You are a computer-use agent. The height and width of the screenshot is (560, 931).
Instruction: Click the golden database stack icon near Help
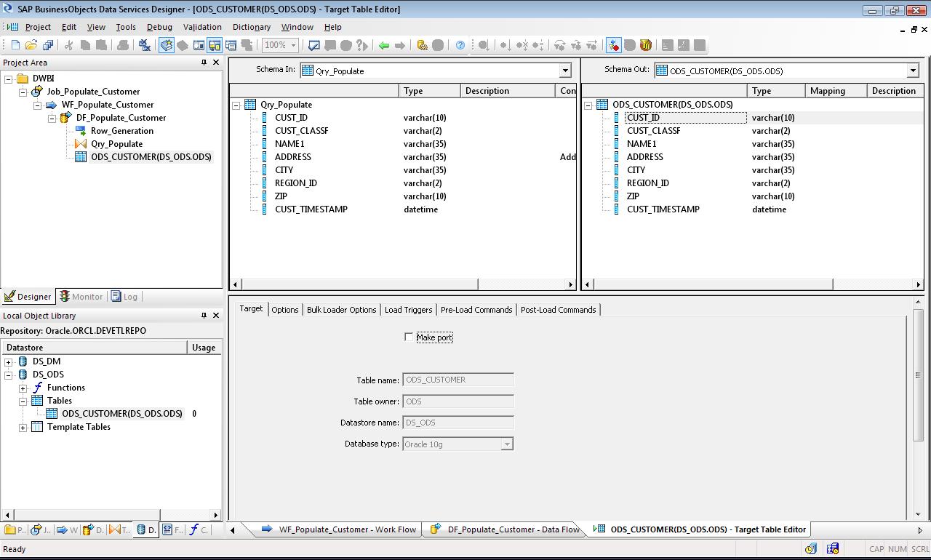422,45
